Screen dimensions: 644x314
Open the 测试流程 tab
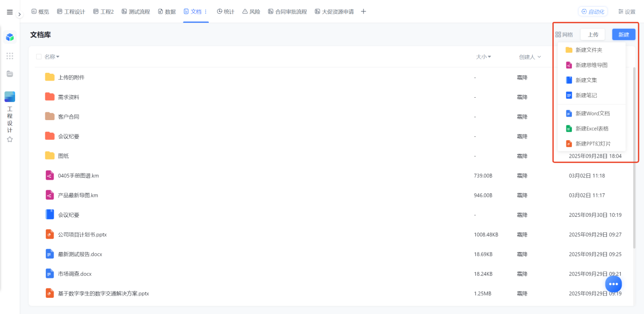tap(136, 12)
